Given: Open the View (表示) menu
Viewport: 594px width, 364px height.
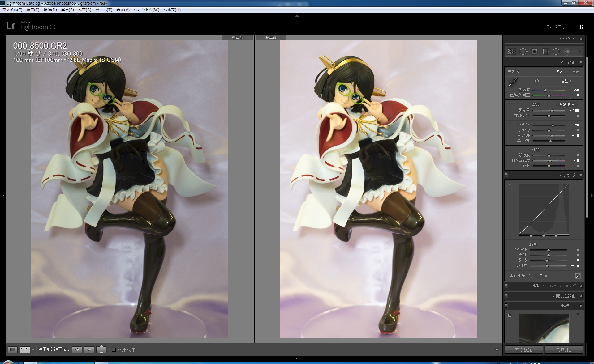Looking at the screenshot, I should click(x=123, y=10).
